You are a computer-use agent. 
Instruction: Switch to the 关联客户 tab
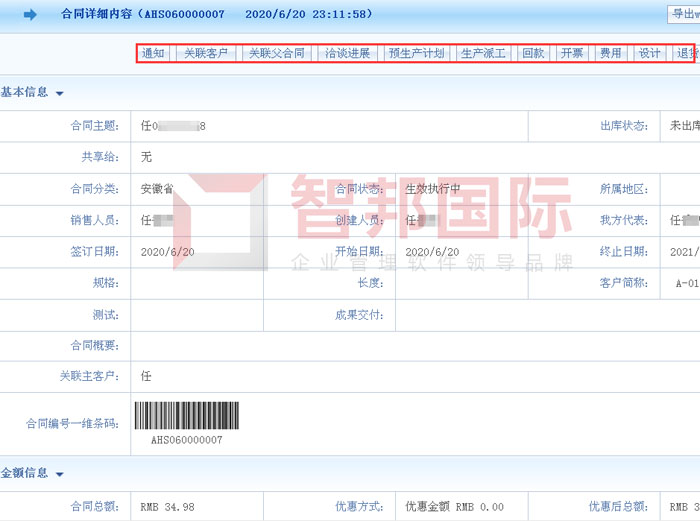206,54
